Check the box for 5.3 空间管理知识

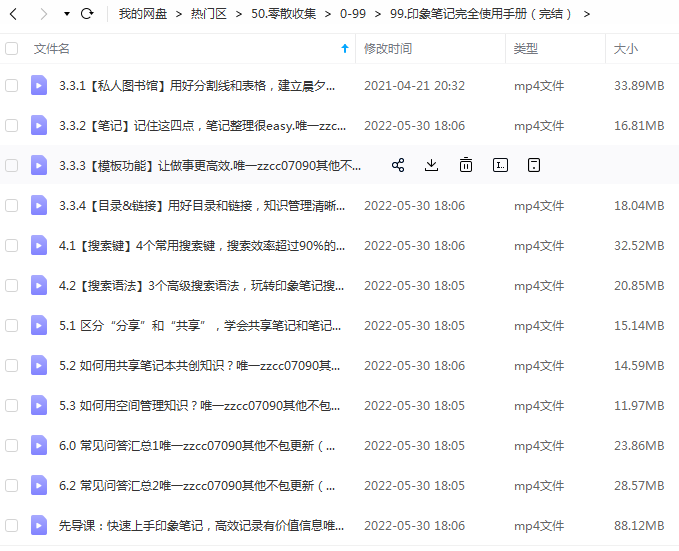tap(12, 405)
